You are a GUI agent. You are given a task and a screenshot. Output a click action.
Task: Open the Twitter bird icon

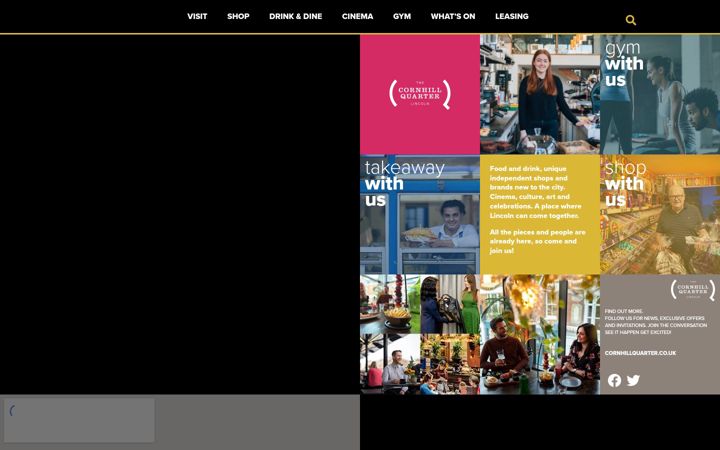click(x=633, y=380)
